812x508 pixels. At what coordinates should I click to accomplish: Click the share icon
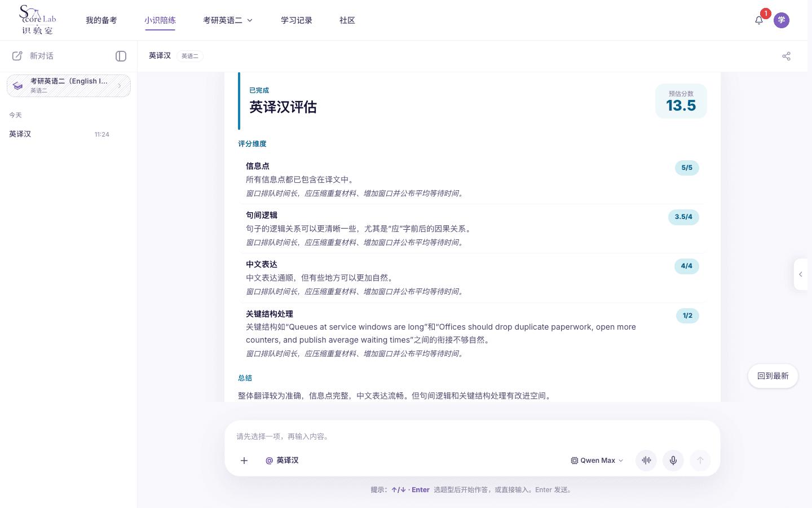point(787,56)
